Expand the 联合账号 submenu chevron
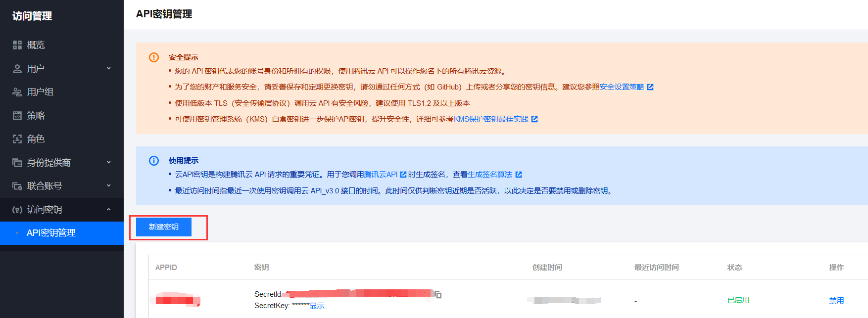Screen dimensions: 868x318 (x=109, y=185)
